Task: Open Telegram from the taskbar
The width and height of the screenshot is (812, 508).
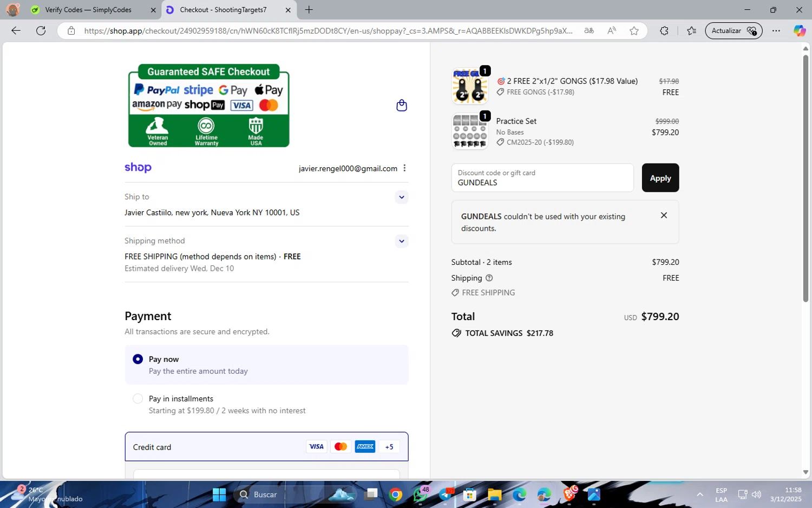Action: tap(447, 494)
